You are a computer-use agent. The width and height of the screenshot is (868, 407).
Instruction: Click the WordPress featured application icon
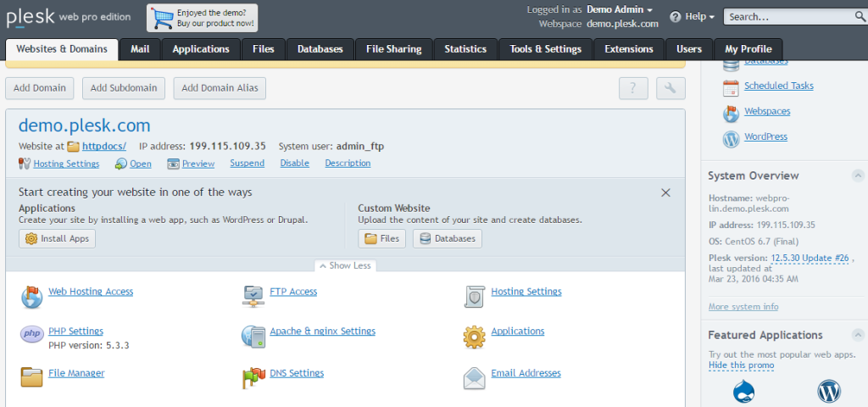tap(829, 392)
